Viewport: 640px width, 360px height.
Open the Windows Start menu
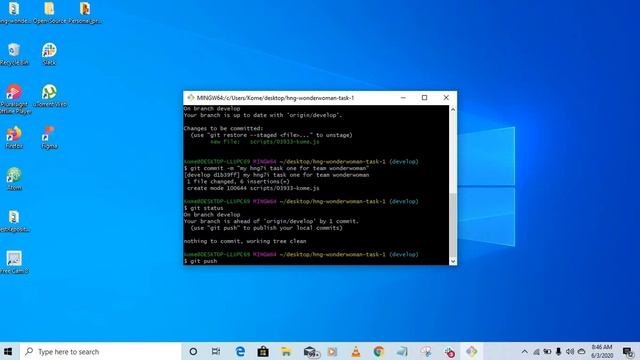click(8, 351)
